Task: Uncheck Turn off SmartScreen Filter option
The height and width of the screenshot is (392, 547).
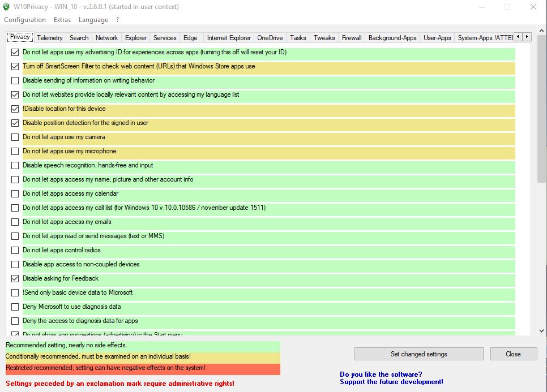Action: tap(15, 67)
